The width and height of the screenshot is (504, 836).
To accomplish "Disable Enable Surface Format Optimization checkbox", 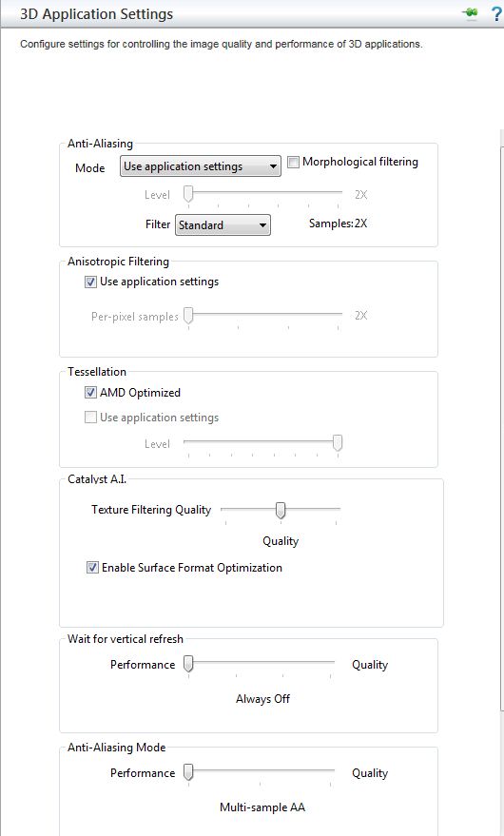I will pos(93,568).
